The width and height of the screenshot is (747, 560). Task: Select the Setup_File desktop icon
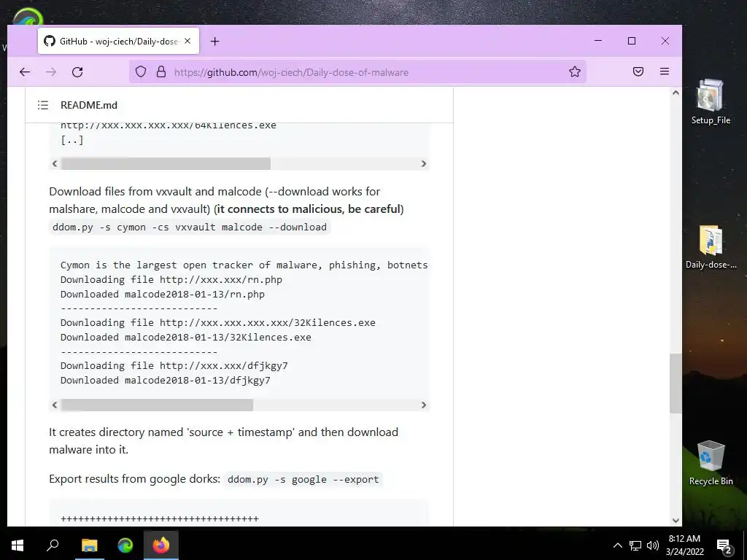coord(711,101)
